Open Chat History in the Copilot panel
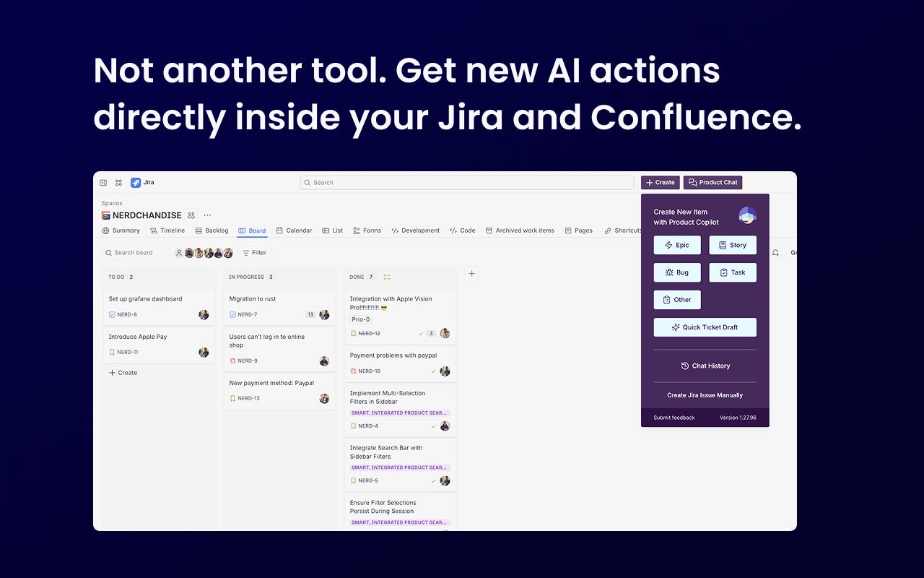Viewport: 924px width, 578px height. tap(705, 366)
